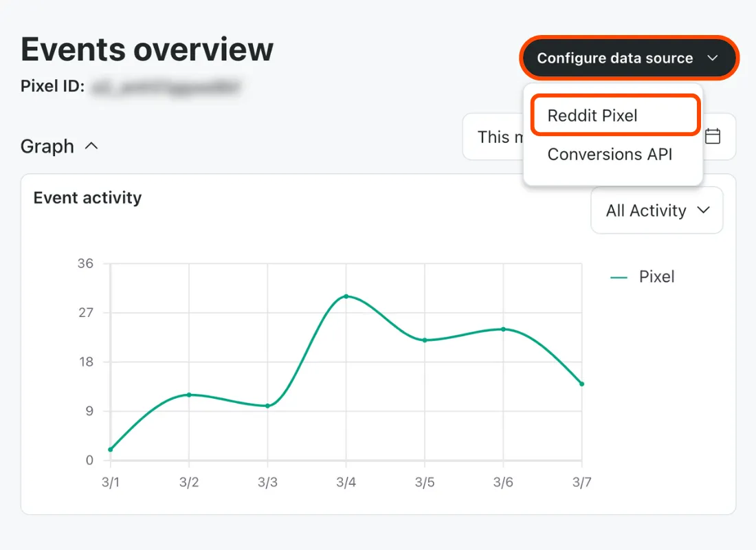Open the Configure data source dropdown
Screen dimensions: 756x550
pyautogui.click(x=628, y=58)
